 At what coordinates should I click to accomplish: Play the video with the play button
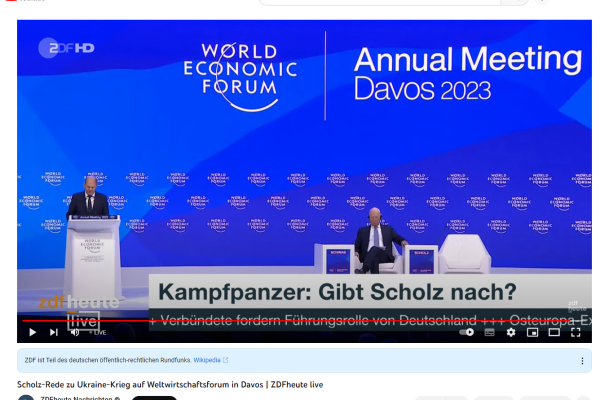[x=33, y=332]
